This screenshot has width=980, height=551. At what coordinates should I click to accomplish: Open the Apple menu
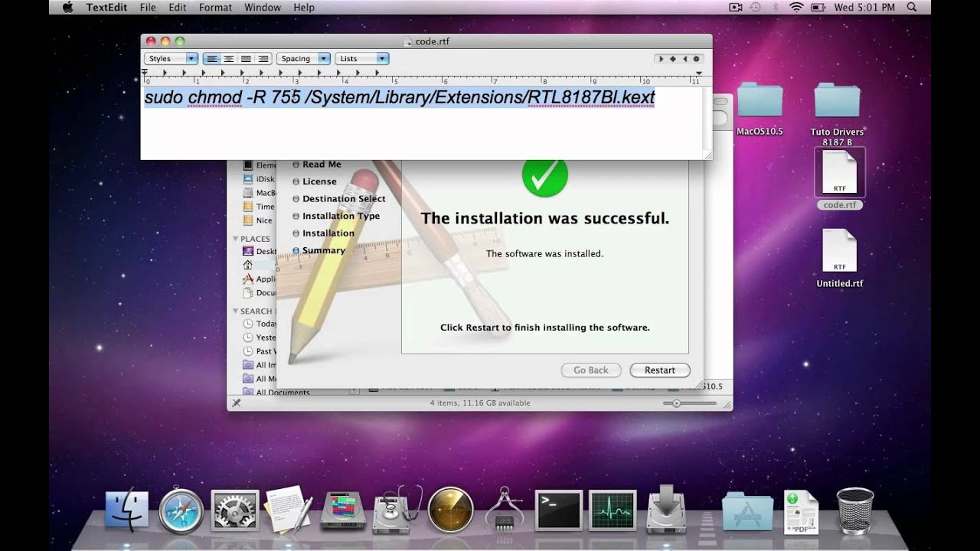tap(67, 7)
